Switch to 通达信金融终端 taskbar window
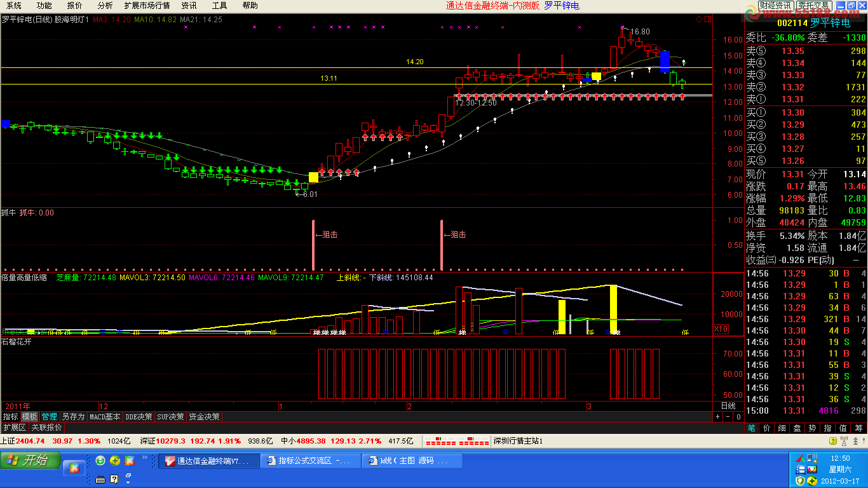This screenshot has height=488, width=868. [x=208, y=461]
